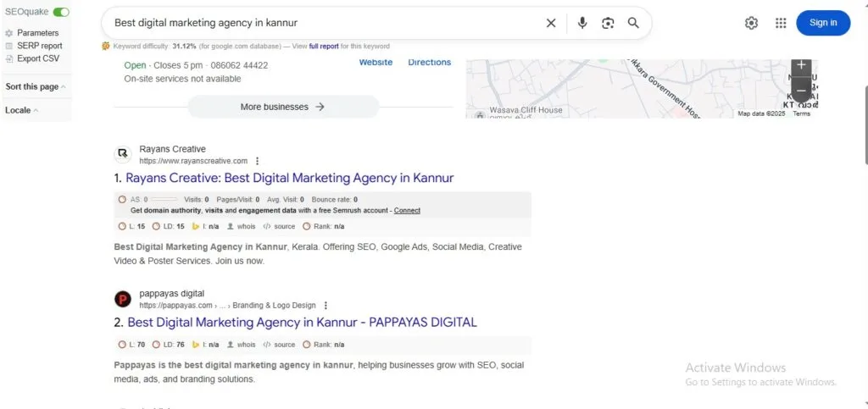Click the LD: 15 parameter of Rayans Creative
Screen dimensions: 868x409
[x=169, y=227]
